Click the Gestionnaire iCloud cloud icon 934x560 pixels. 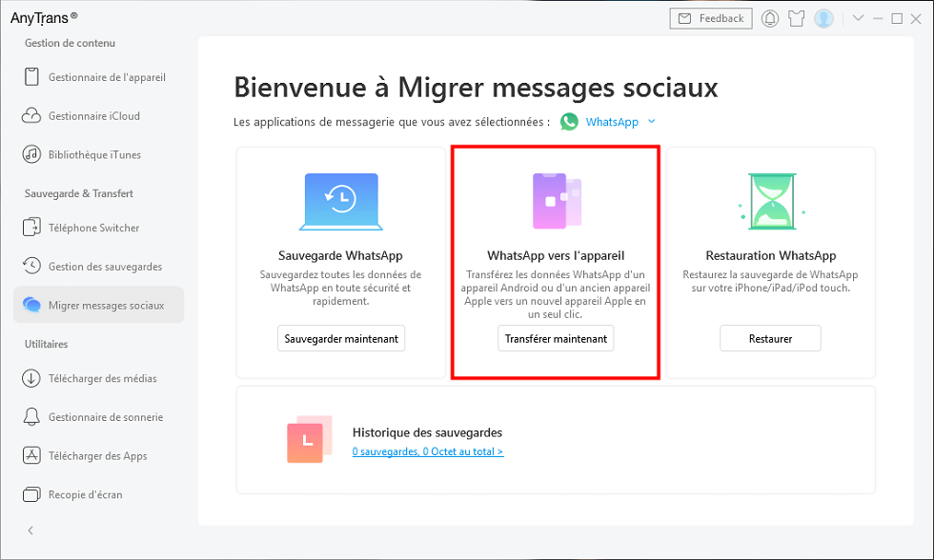(31, 115)
